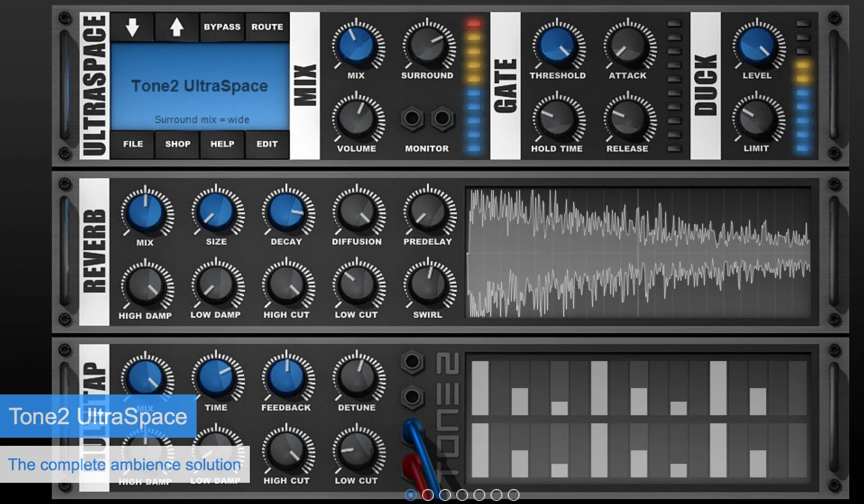The height and width of the screenshot is (504, 864).
Task: Click the Mix section level meter
Action: tap(473, 85)
